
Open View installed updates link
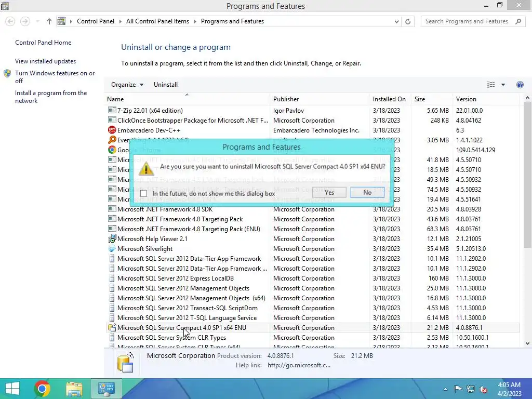(x=46, y=61)
